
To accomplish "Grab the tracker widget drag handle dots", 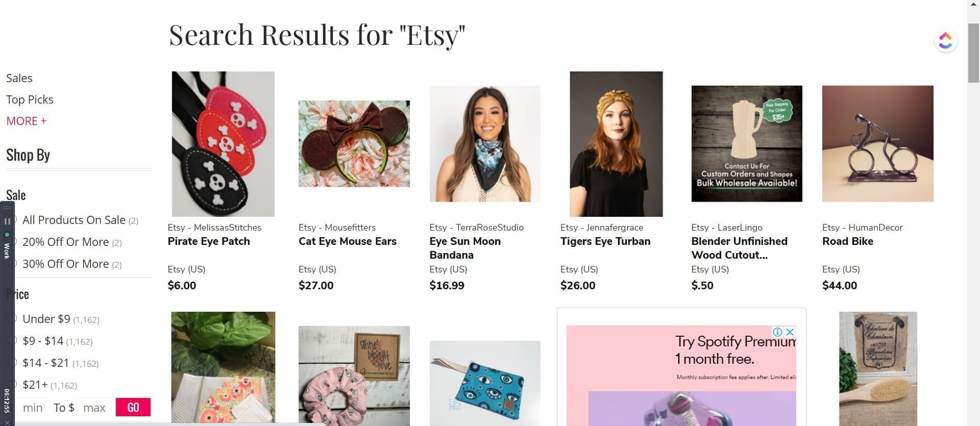I will (x=7, y=208).
